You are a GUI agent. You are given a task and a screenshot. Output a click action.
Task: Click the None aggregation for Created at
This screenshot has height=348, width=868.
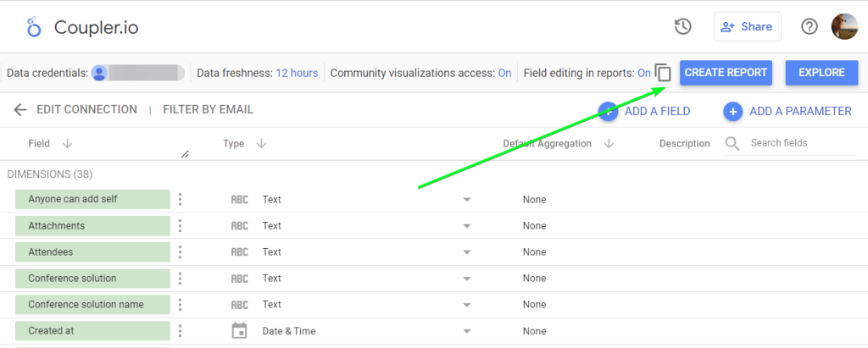(x=534, y=331)
